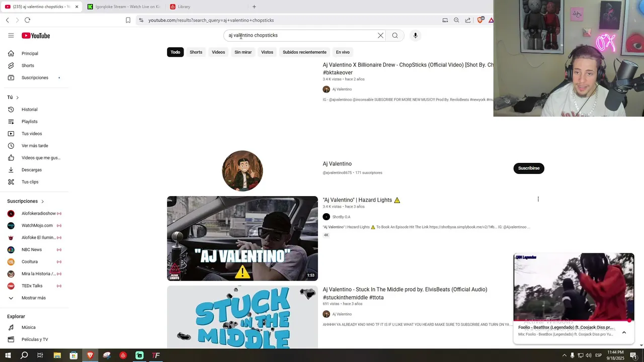Open Aj Valentino channel avatar
Viewport: 644px width, 362px height.
[243, 171]
